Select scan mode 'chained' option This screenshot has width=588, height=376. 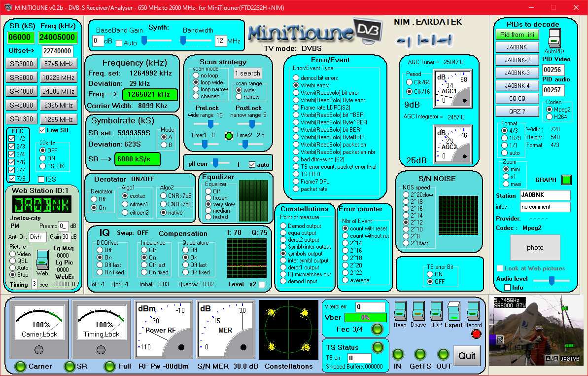196,96
